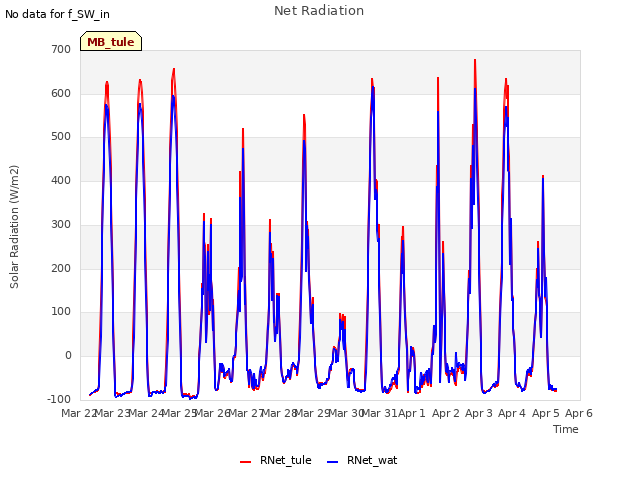The image size is (640, 480).
Task: Click the 400 y-axis tick label
Action: (x=61, y=180)
